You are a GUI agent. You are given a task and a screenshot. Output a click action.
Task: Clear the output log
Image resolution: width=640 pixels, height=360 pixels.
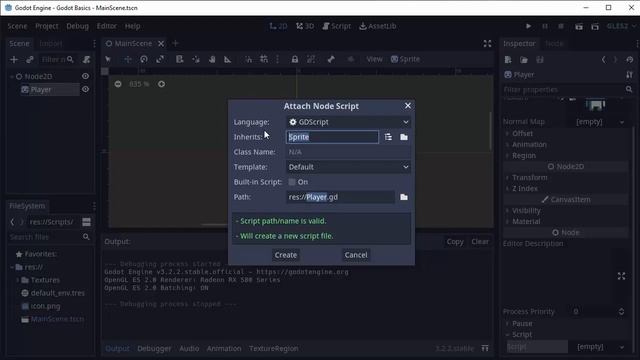tap(480, 242)
